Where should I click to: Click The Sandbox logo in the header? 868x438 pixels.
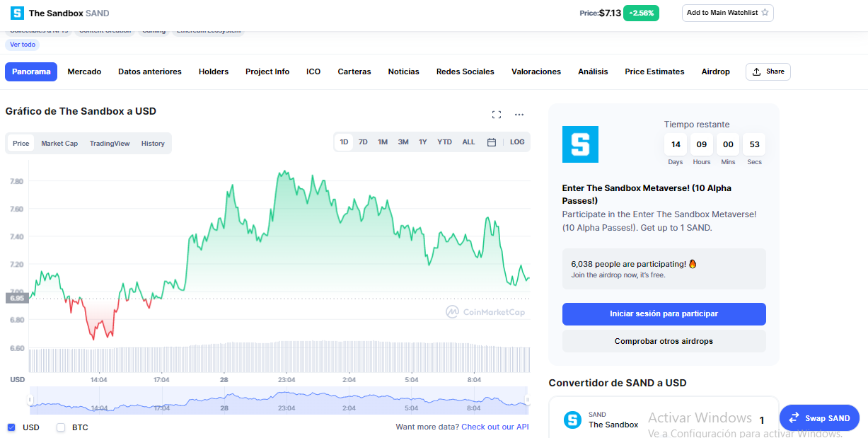(17, 13)
